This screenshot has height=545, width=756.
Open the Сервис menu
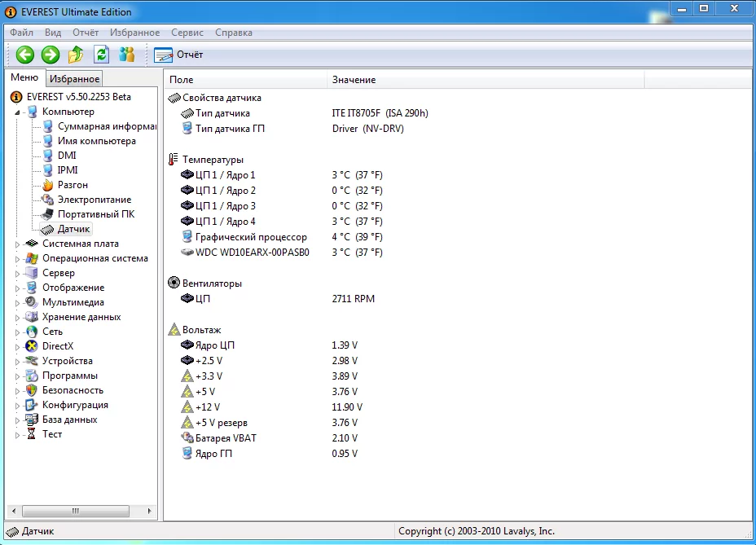pos(187,33)
